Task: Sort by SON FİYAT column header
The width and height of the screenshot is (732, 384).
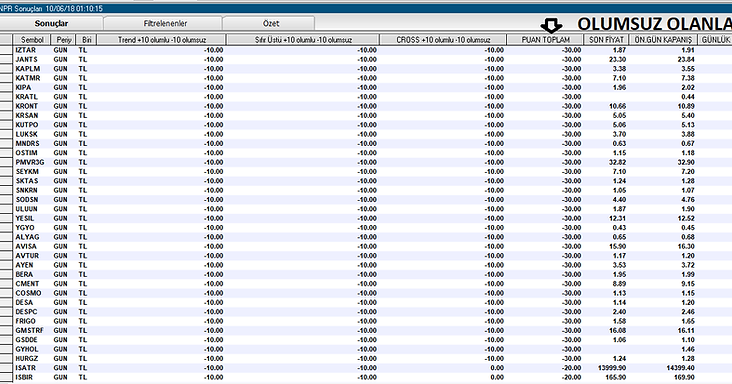Action: click(x=606, y=40)
